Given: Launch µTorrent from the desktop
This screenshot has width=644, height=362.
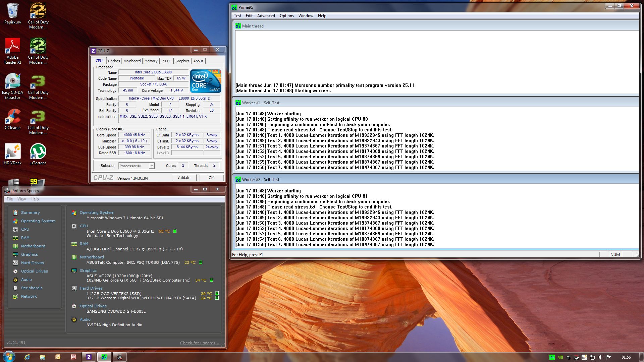Looking at the screenshot, I should (38, 154).
